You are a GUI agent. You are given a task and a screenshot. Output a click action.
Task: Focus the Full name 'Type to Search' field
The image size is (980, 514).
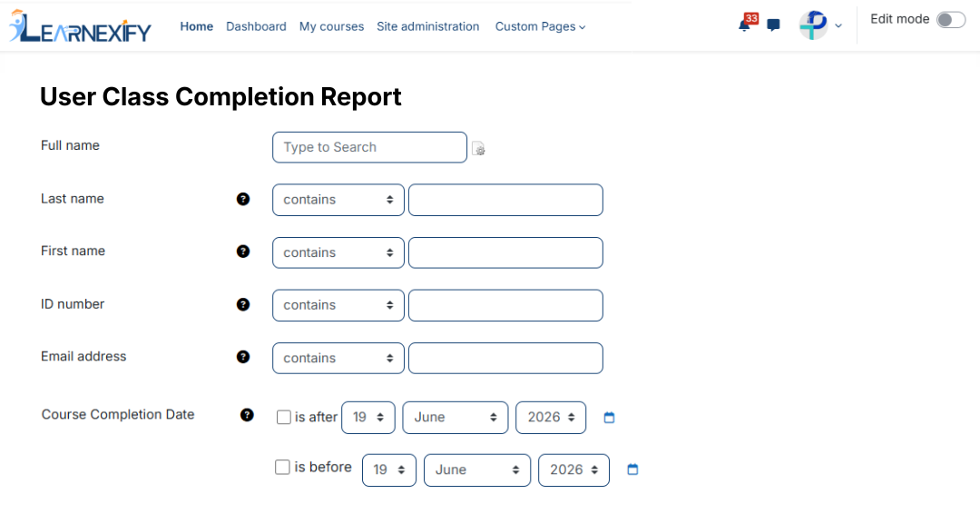[369, 148]
